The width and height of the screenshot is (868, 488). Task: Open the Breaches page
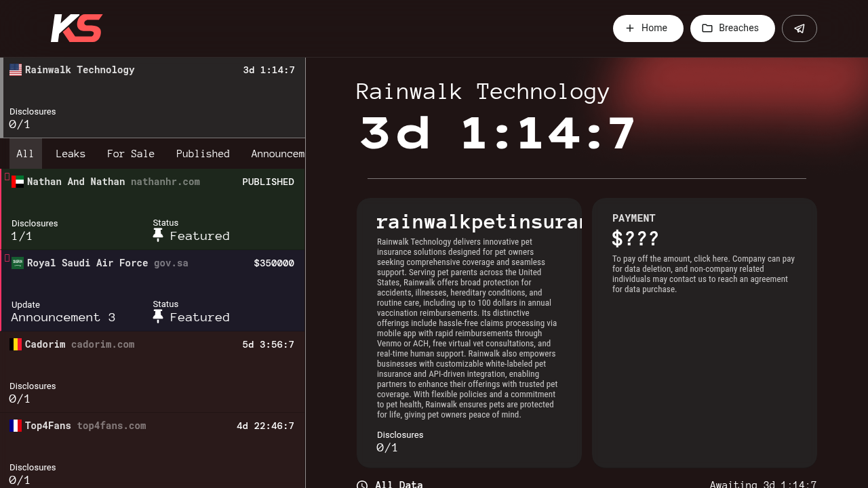click(732, 28)
